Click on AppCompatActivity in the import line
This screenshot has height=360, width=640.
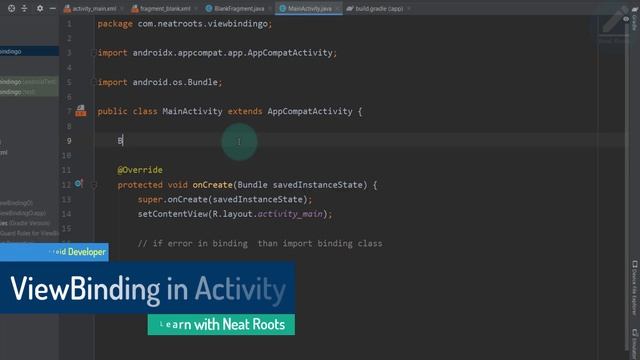click(x=290, y=53)
